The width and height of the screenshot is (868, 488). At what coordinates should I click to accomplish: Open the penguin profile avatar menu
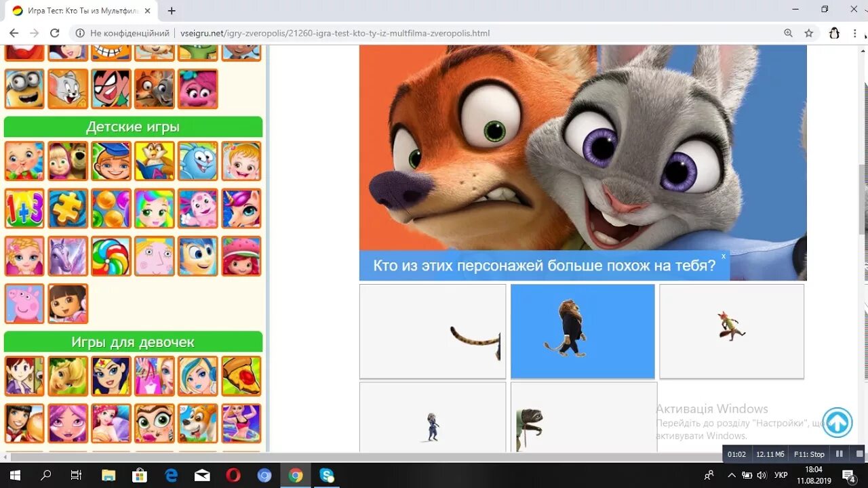tap(834, 33)
